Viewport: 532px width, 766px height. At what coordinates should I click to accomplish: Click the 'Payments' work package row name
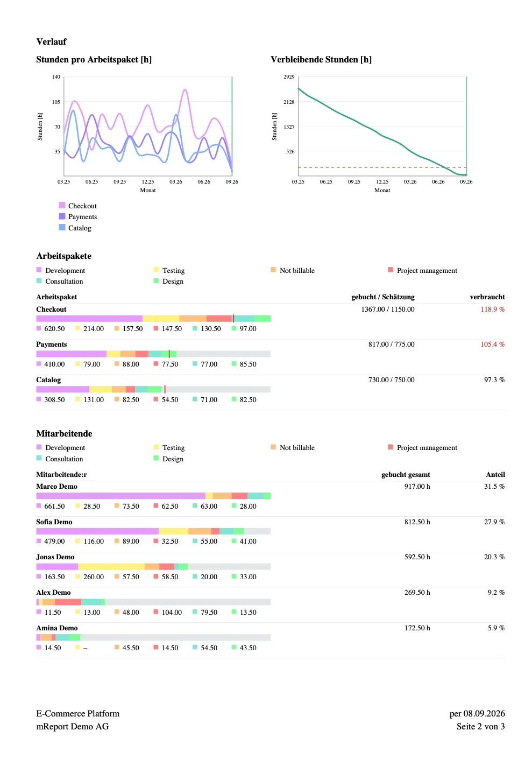tap(52, 344)
